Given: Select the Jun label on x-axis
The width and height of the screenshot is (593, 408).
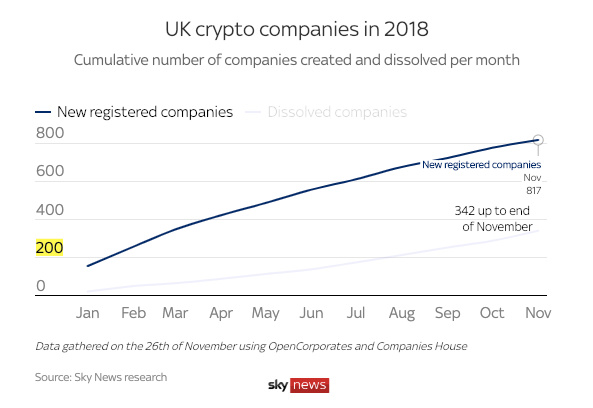Looking at the screenshot, I should point(311,313).
